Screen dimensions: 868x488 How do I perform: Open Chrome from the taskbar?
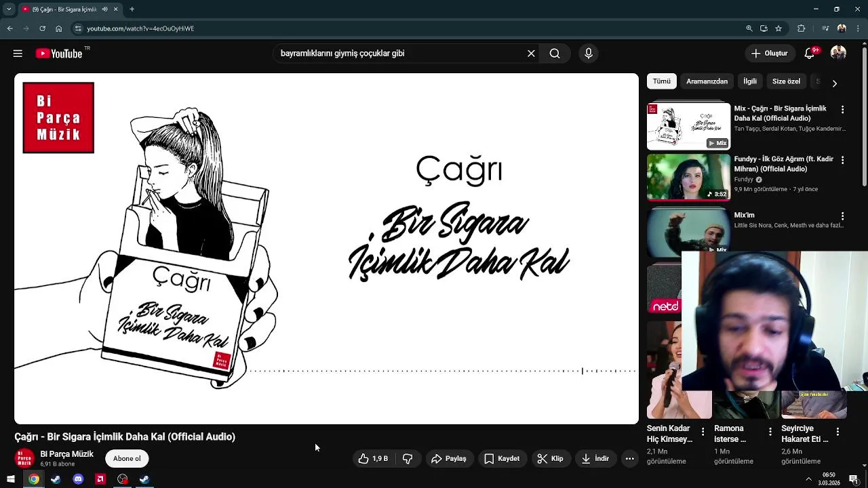pos(33,479)
